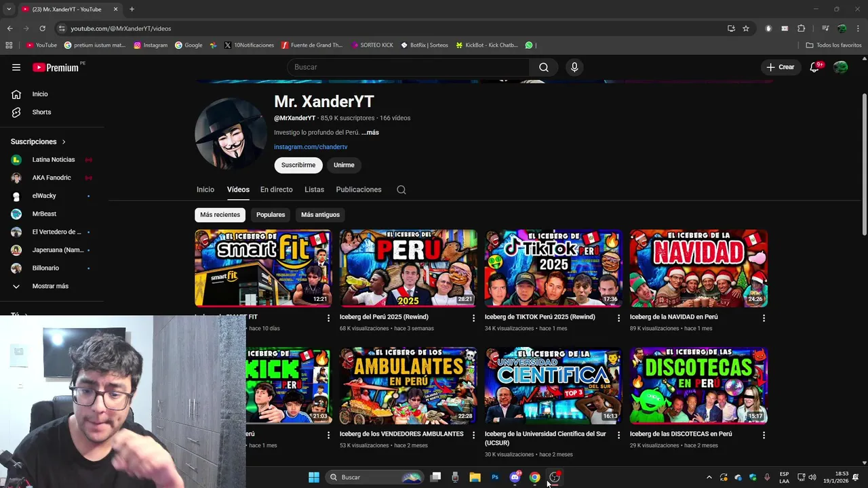Reload the page in Chrome
This screenshot has width=868, height=488.
tap(42, 28)
